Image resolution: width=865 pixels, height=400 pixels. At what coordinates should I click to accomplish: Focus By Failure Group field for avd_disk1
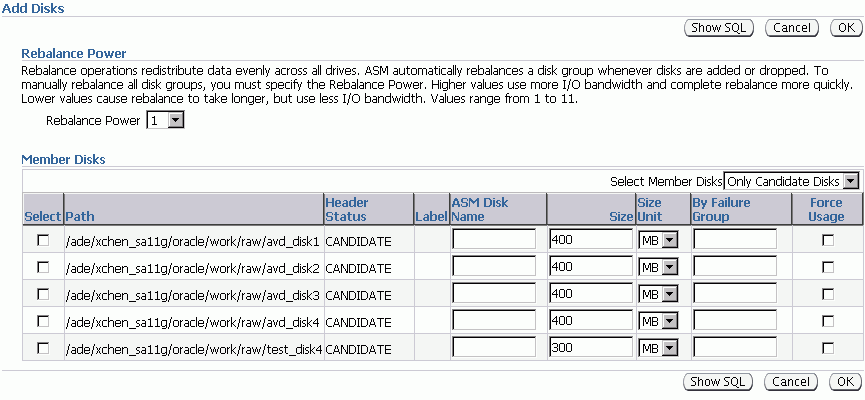(735, 239)
